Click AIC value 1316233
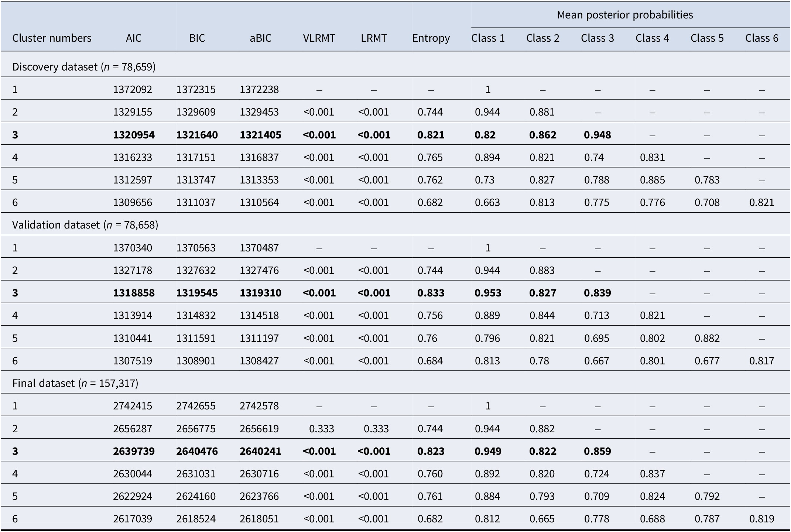This screenshot has width=791, height=532. [x=133, y=157]
